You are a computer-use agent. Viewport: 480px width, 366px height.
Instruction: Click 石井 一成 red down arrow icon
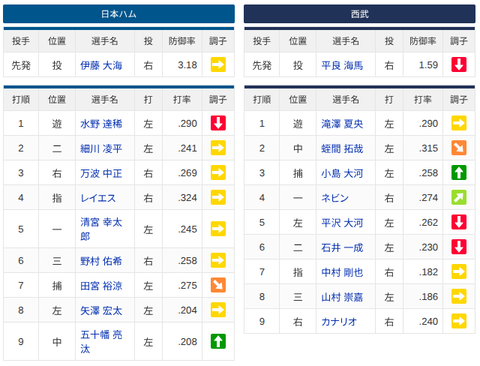pos(459,247)
